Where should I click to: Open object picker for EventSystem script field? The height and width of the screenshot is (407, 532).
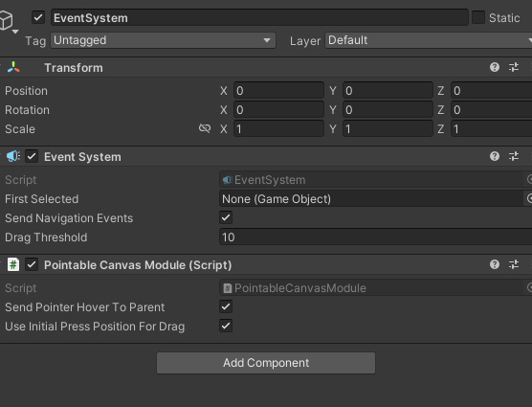pyautogui.click(x=528, y=179)
